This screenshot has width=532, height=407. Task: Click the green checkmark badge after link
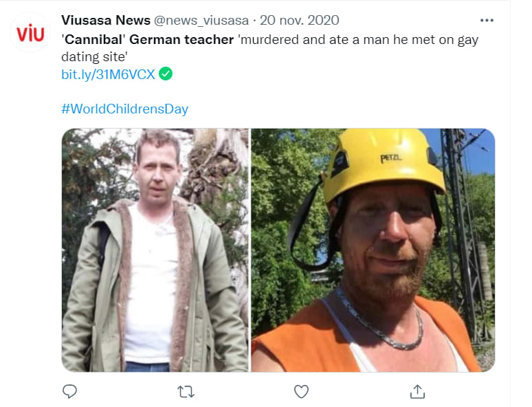click(166, 74)
